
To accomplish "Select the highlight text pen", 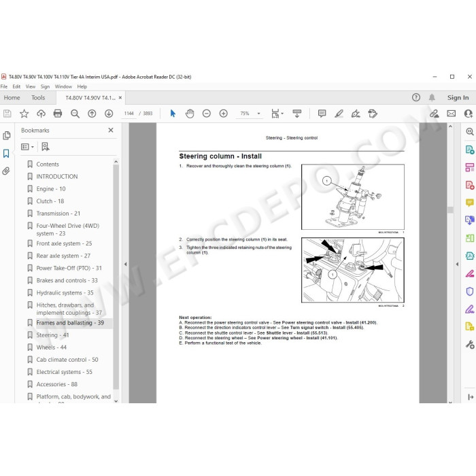I will [x=339, y=114].
